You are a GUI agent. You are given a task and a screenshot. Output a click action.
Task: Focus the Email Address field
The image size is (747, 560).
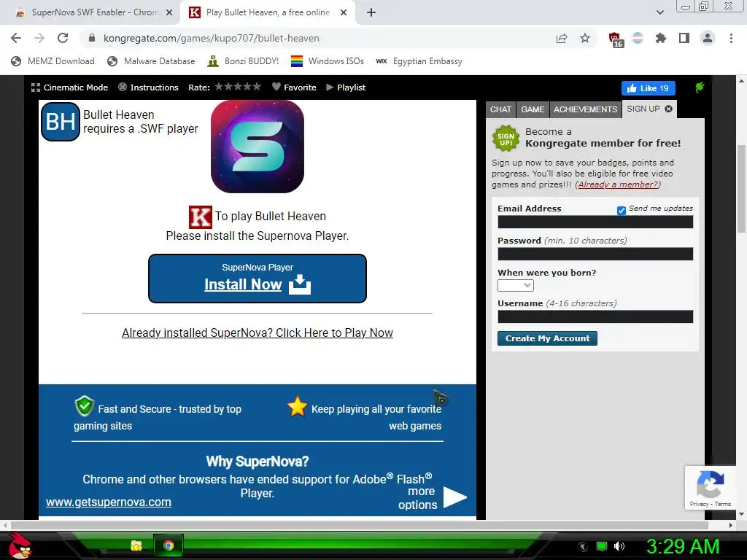(595, 222)
